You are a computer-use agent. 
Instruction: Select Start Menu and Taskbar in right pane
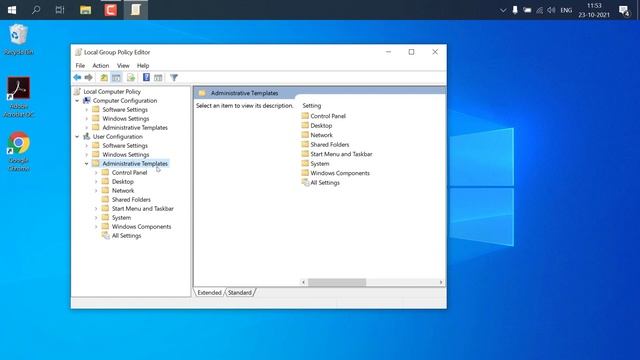point(341,154)
